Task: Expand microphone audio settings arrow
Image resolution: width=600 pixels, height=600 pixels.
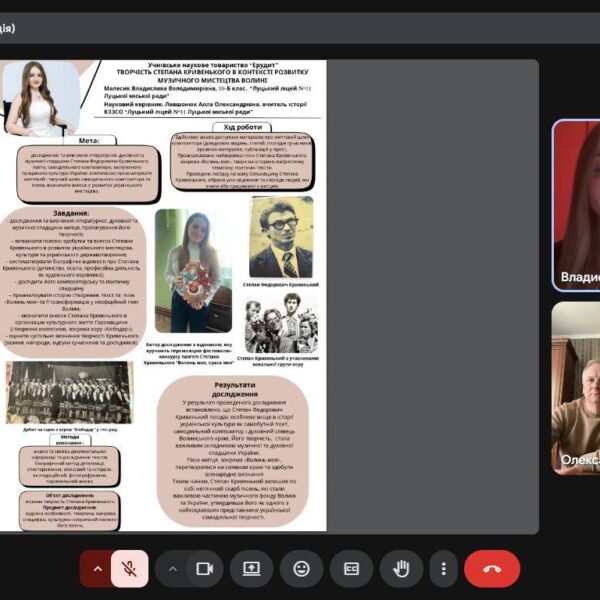Action: (x=97, y=568)
